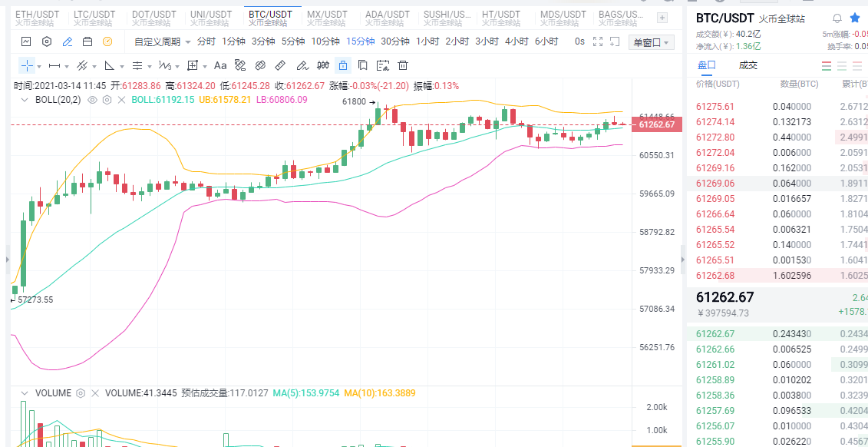Toggle the BTC/USDT favorite star
The image size is (868, 447).
tap(855, 18)
